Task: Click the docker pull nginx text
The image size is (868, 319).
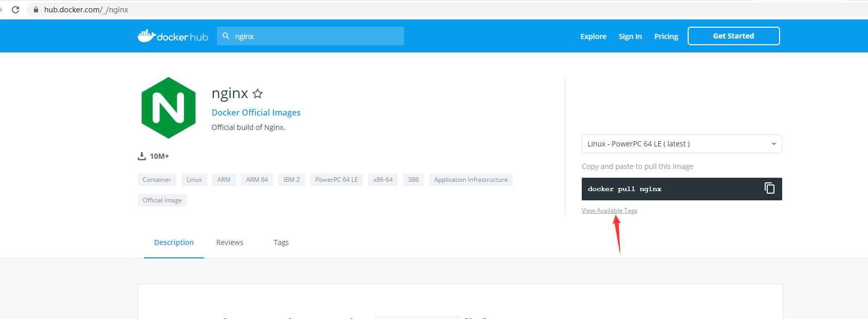Action: point(624,189)
